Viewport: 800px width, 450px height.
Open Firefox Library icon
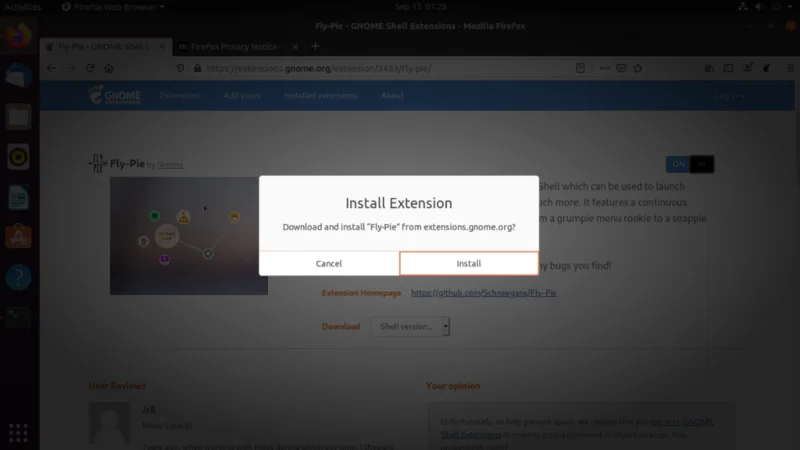click(710, 68)
